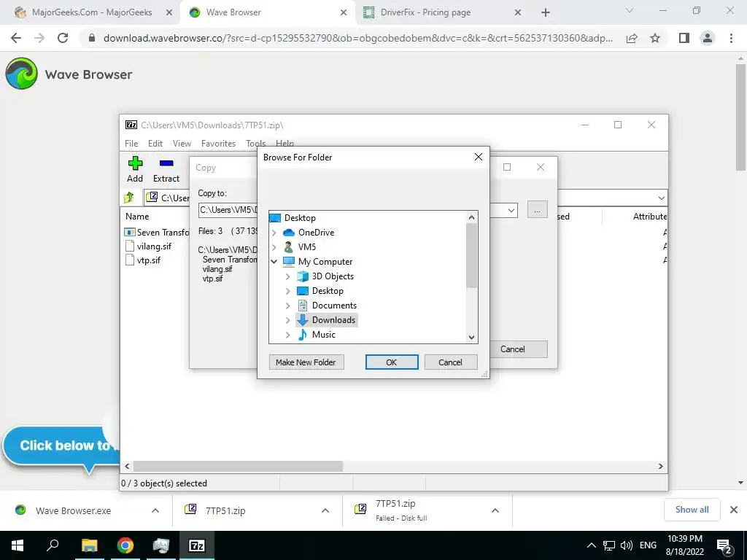Toggle Chrome side panel icon
747x560 pixels.
[684, 38]
